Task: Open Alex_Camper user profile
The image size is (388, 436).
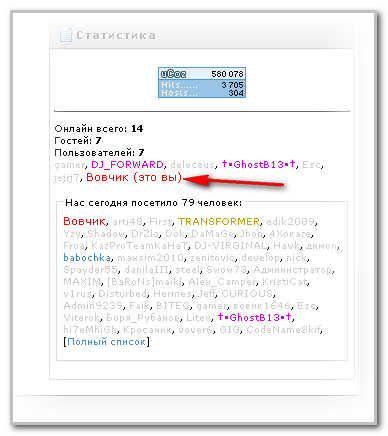Action: 222,282
